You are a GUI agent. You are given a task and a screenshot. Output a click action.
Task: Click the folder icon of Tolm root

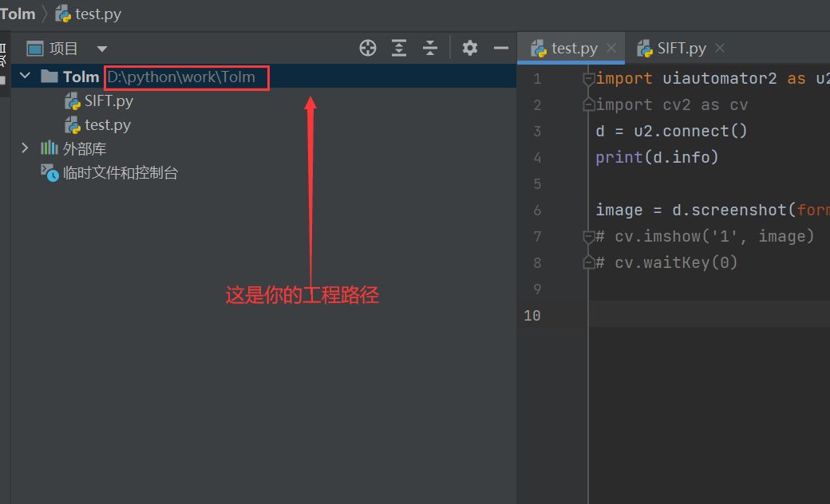click(x=49, y=76)
